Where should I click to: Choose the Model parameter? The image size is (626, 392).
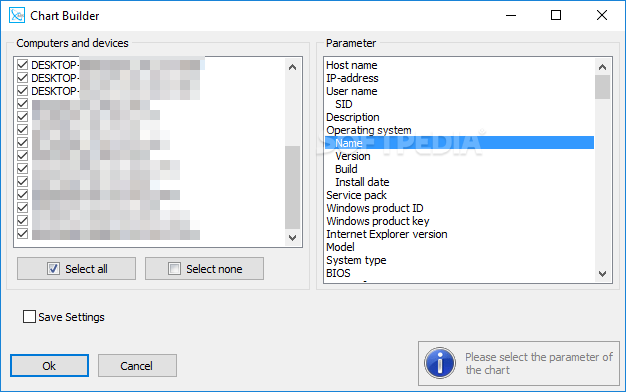tap(459, 247)
